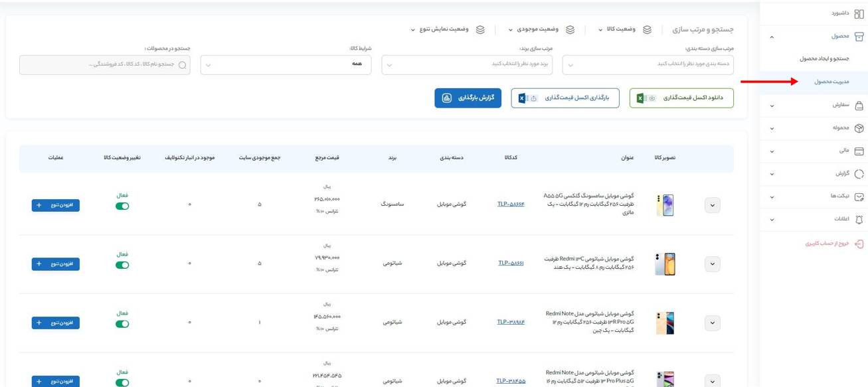The image size is (868, 387).
Task: Click دانلود اکسل قیمت‌گذاری download button
Action: pyautogui.click(x=681, y=98)
